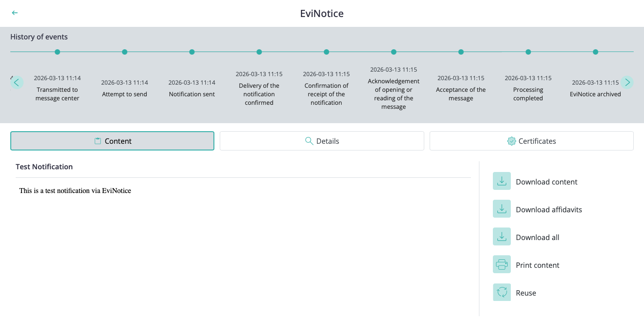Click Confirmation of receipt of the notification text

(326, 94)
